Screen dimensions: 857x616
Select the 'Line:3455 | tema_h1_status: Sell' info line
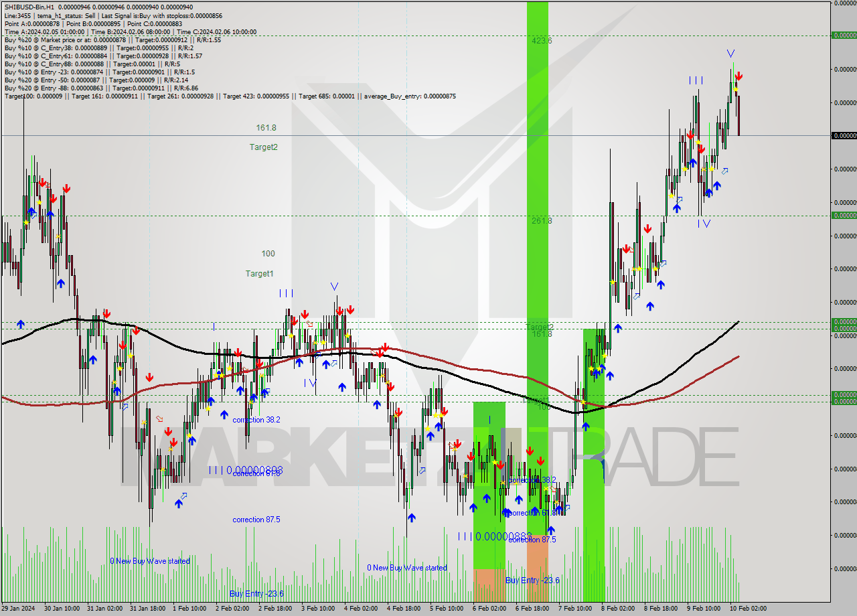pos(112,15)
